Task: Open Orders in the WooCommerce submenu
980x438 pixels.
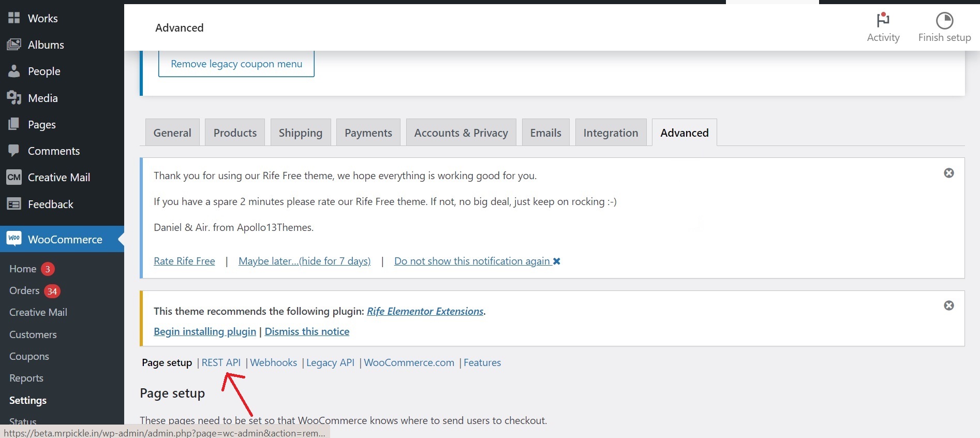Action: [24, 290]
